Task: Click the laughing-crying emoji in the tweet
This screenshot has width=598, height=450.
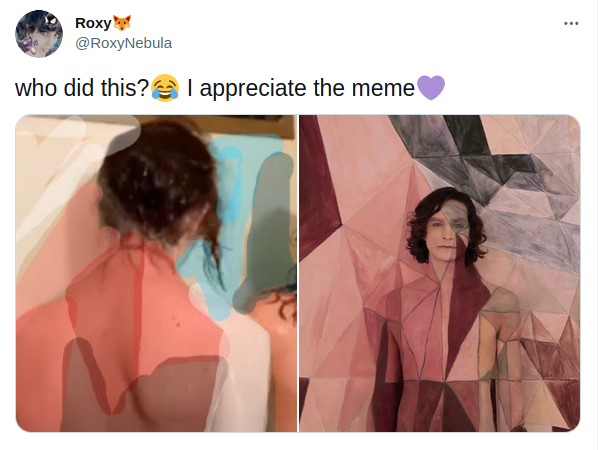Action: (x=165, y=88)
